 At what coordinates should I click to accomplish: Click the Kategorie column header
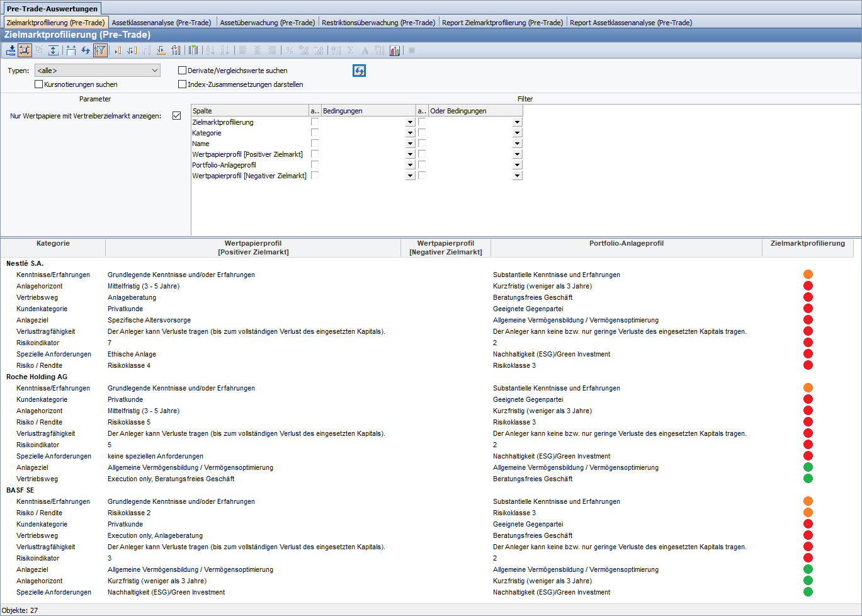point(53,244)
